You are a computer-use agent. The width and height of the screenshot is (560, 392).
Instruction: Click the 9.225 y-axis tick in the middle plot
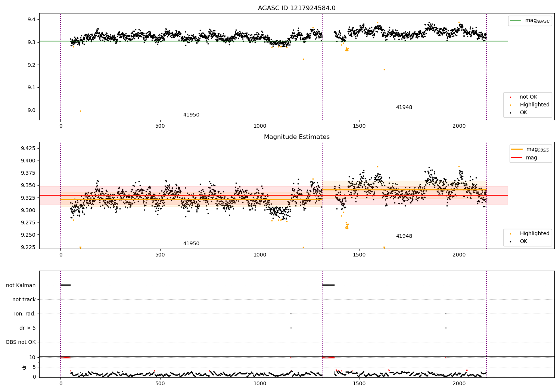28,247
